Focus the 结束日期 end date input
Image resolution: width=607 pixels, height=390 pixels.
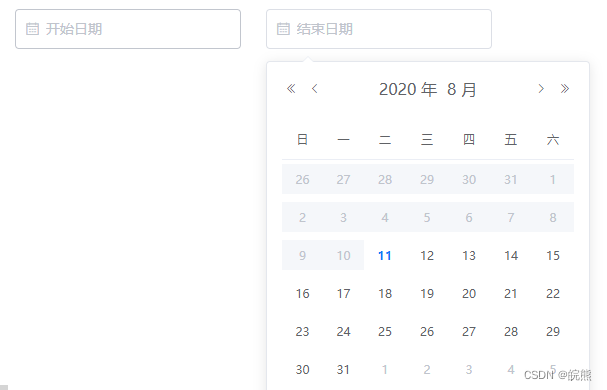379,29
